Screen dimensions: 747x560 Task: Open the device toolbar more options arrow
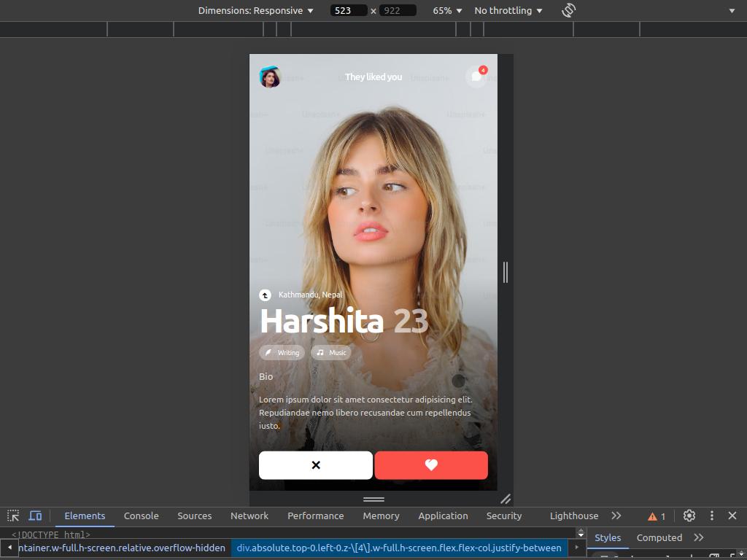(x=732, y=10)
